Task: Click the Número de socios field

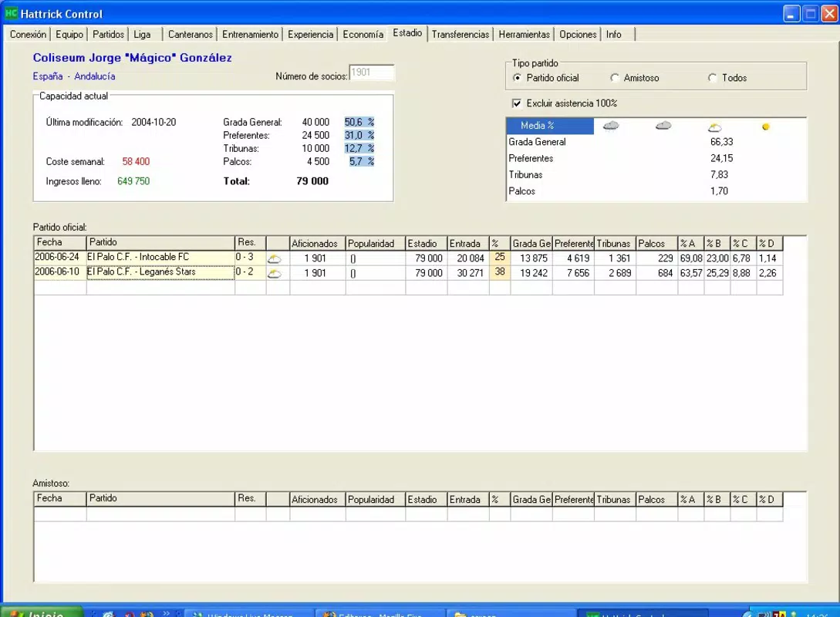Action: (372, 72)
